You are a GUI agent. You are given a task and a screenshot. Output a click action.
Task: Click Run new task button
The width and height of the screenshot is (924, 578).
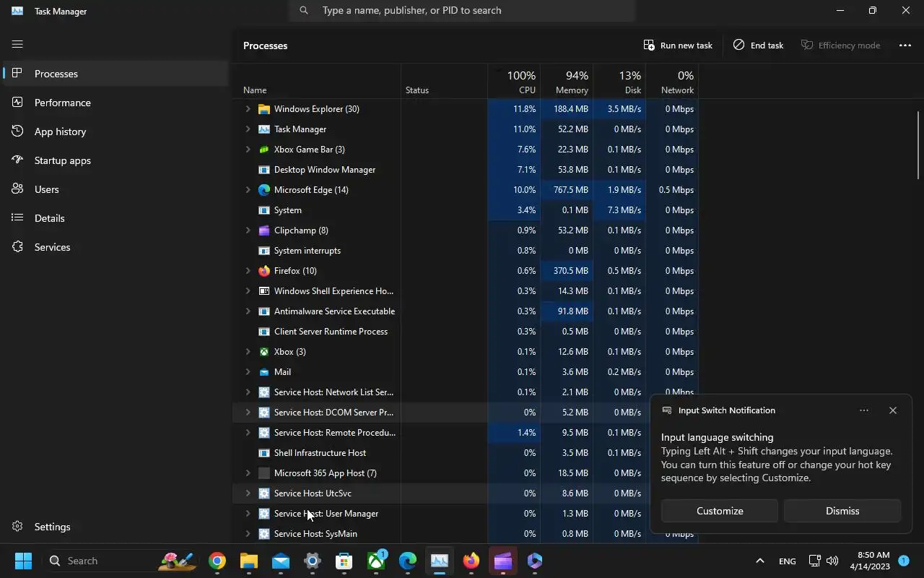[x=677, y=45]
